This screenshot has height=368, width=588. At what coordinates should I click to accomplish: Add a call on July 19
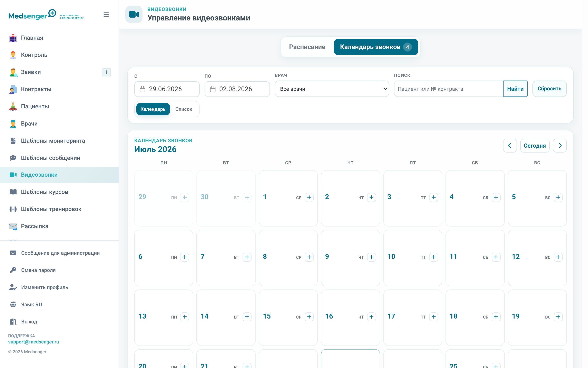(558, 317)
